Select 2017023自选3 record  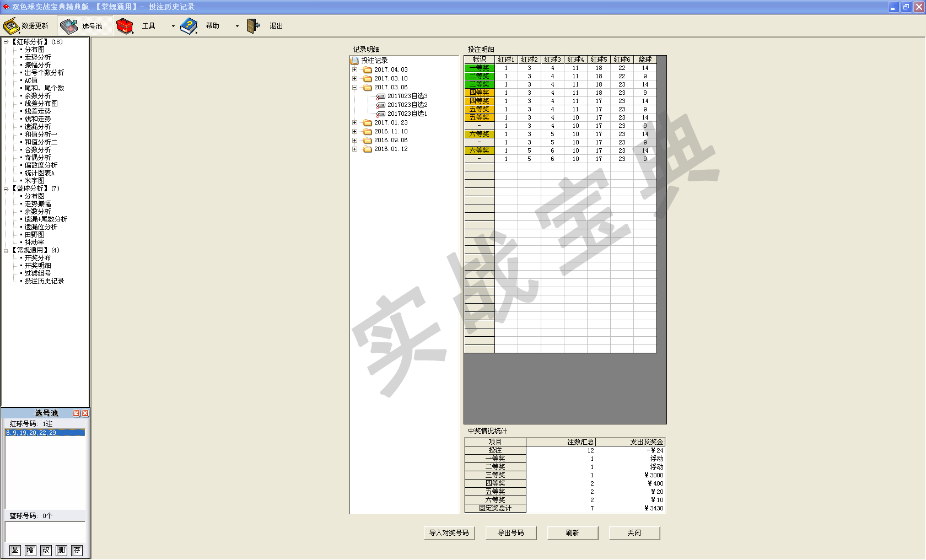(407, 96)
